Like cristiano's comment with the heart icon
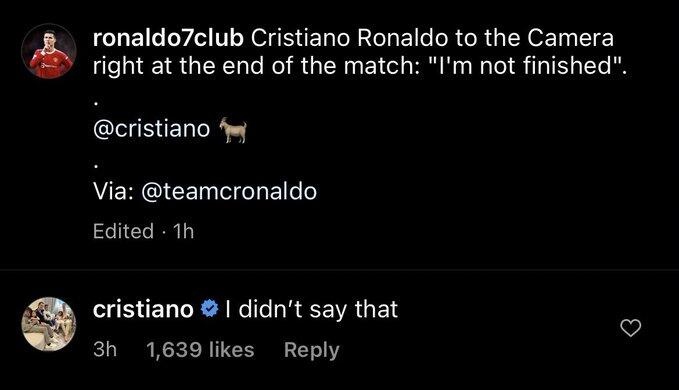This screenshot has height=390, width=679. click(630, 328)
